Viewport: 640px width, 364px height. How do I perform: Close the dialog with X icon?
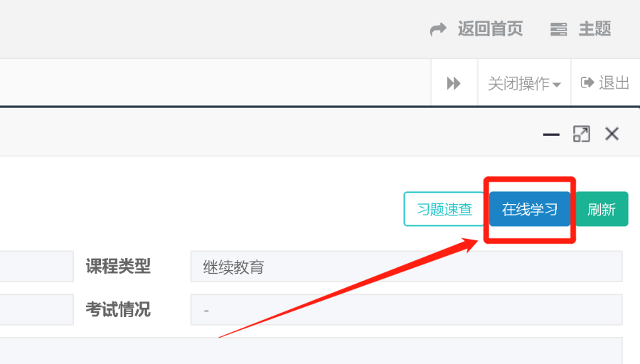pyautogui.click(x=612, y=134)
